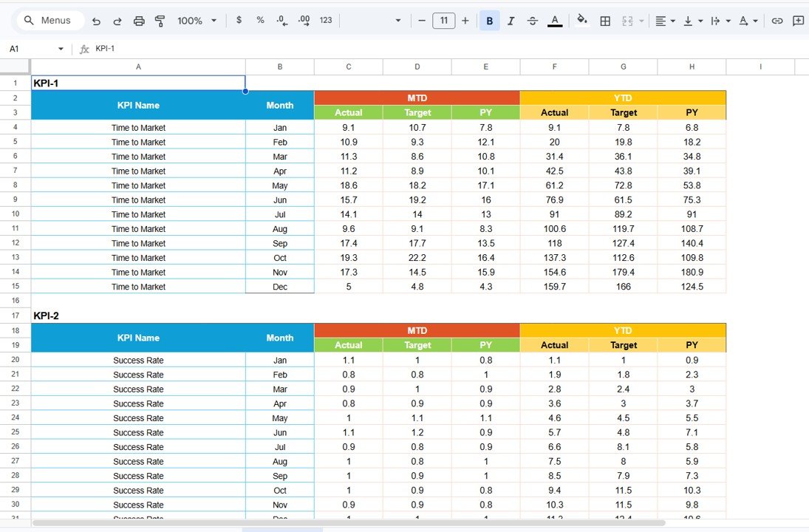Screen dimensions: 809x532
Task: Increase font size with the plus button
Action: point(465,20)
